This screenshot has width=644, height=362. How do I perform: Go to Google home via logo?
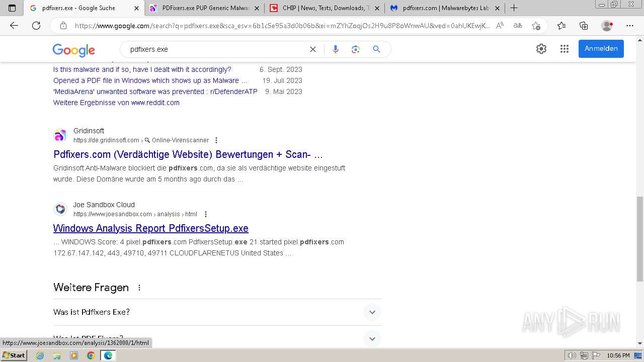click(73, 50)
